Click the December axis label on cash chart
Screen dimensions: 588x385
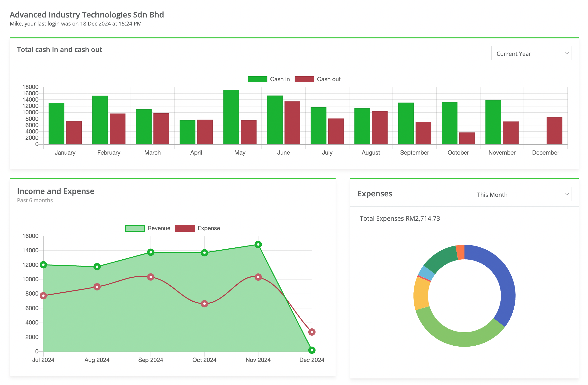(545, 152)
